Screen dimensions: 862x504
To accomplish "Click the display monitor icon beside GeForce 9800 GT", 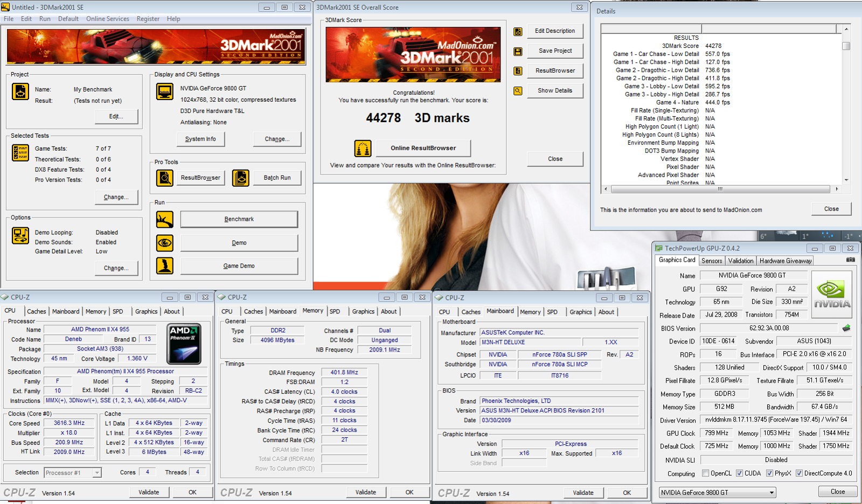I will point(165,92).
